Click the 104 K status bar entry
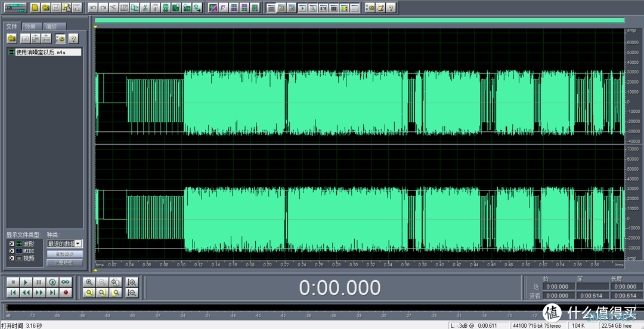Screen dimensions: 644x329 [x=578, y=325]
